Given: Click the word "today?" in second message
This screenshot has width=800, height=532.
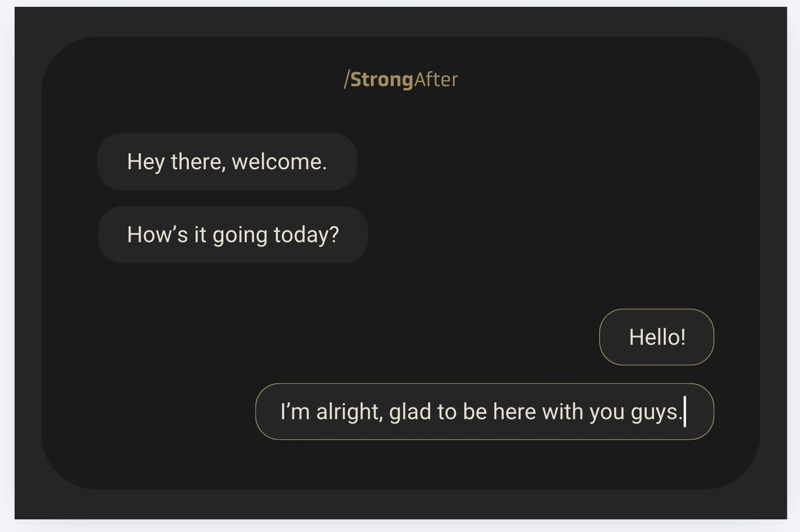Looking at the screenshot, I should click(x=306, y=235).
